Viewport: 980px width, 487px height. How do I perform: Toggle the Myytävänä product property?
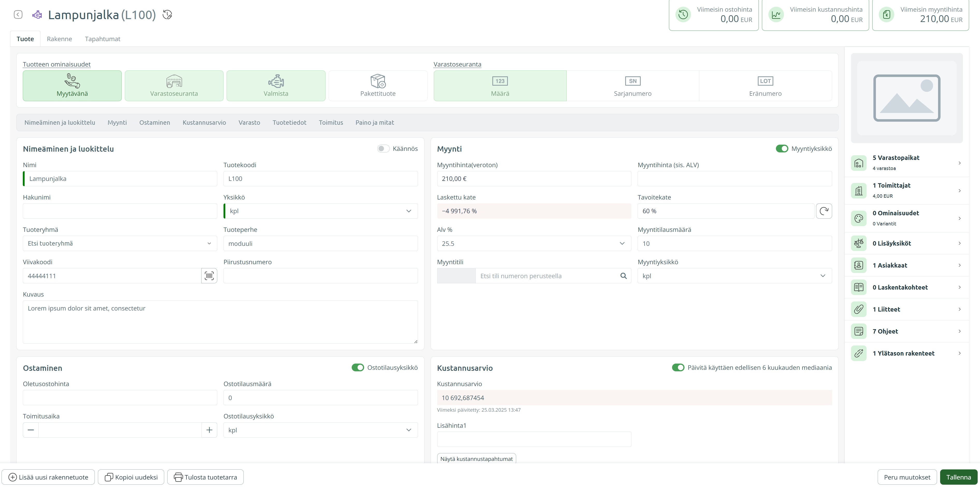(x=72, y=86)
